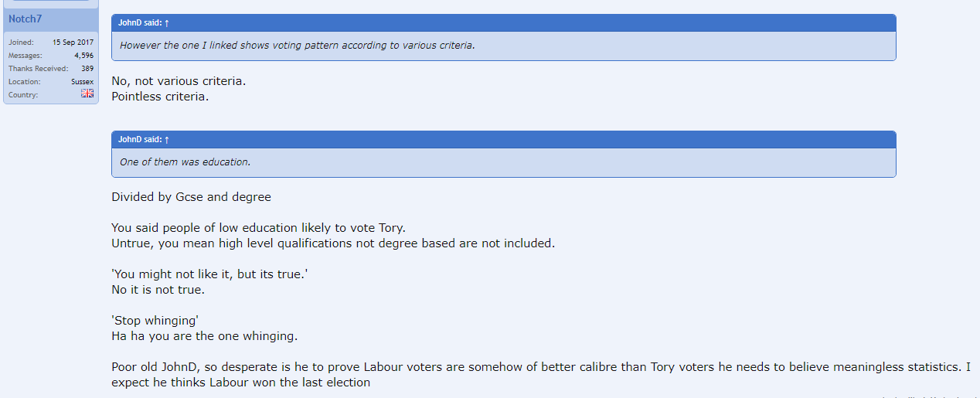The image size is (980, 398).
Task: Click the Thanks Received count 389
Action: pyautogui.click(x=87, y=69)
